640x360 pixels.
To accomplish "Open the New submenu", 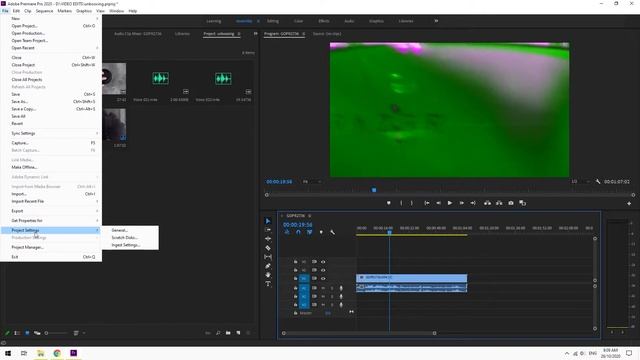I will [51, 18].
